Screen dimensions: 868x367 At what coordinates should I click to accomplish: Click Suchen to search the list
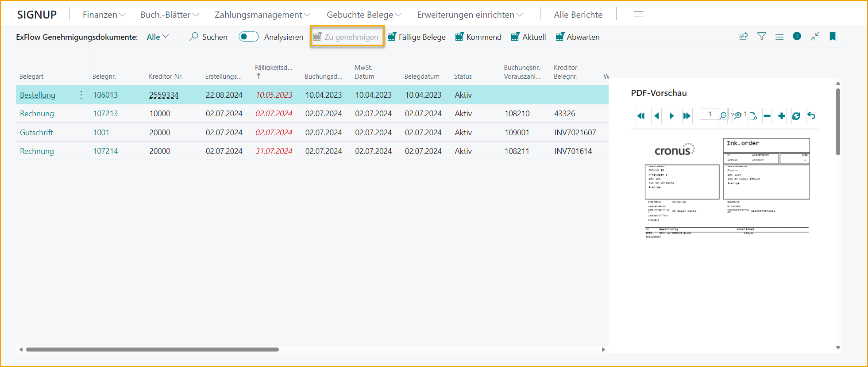208,37
